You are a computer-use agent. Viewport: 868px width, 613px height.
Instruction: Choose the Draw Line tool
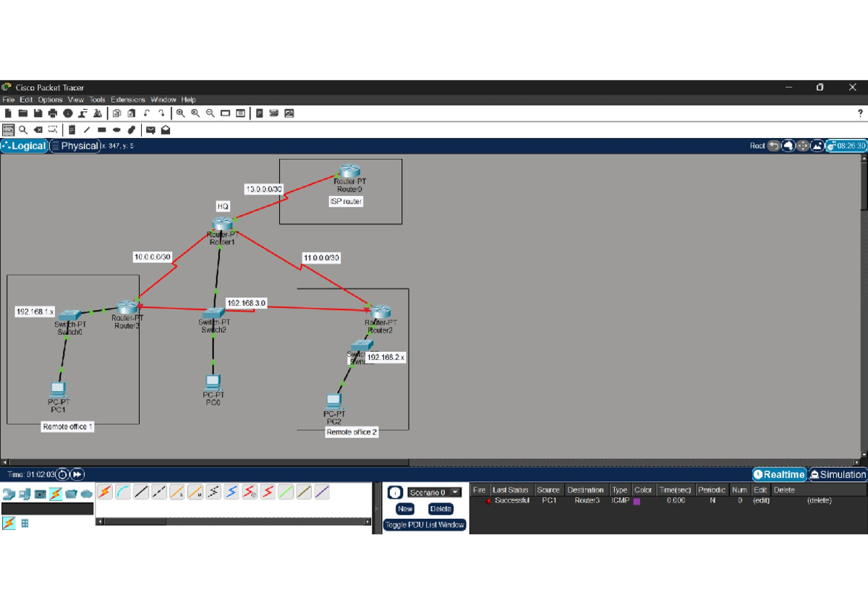[87, 130]
